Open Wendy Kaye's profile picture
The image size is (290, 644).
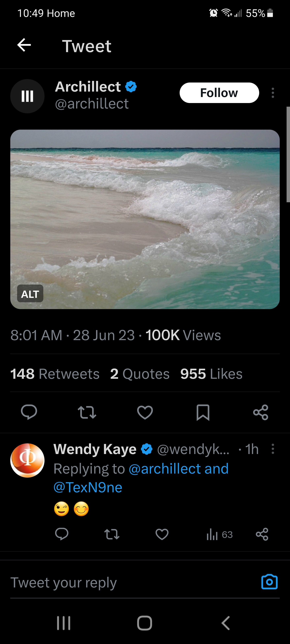(27, 460)
